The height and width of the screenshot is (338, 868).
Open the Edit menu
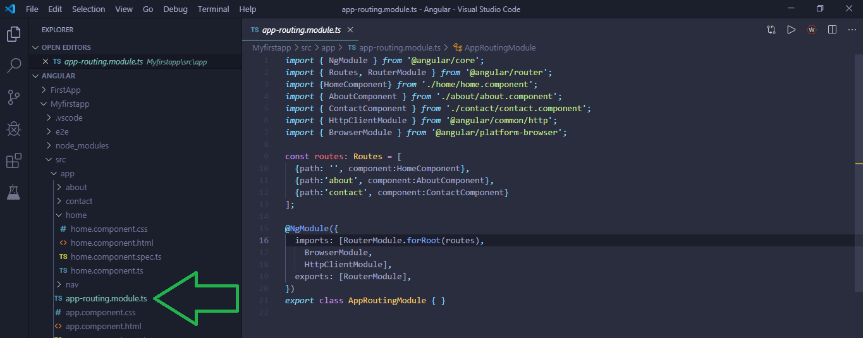pos(55,9)
